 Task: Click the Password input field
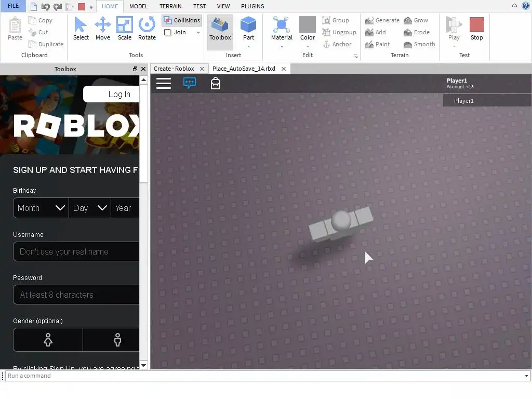76,295
